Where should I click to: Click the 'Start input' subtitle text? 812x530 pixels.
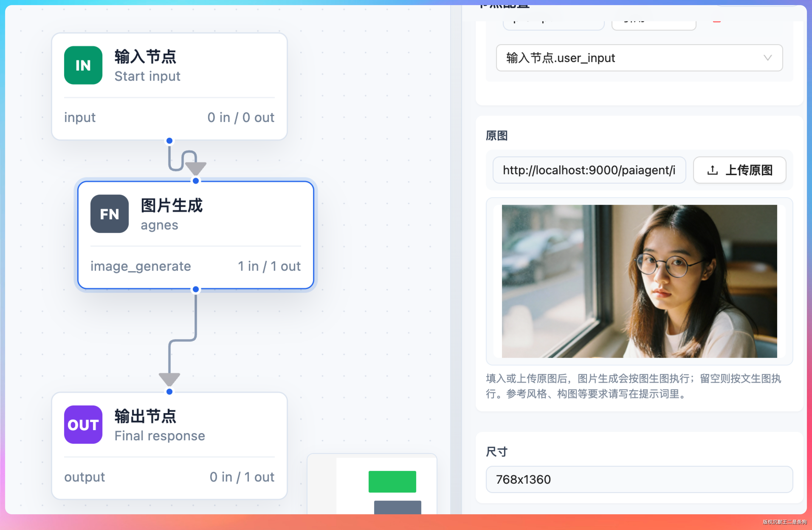point(147,76)
